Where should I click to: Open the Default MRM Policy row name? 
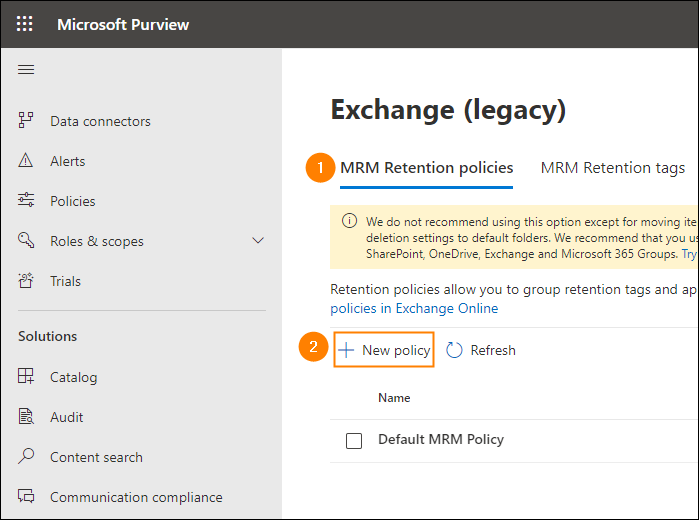pyautogui.click(x=441, y=440)
